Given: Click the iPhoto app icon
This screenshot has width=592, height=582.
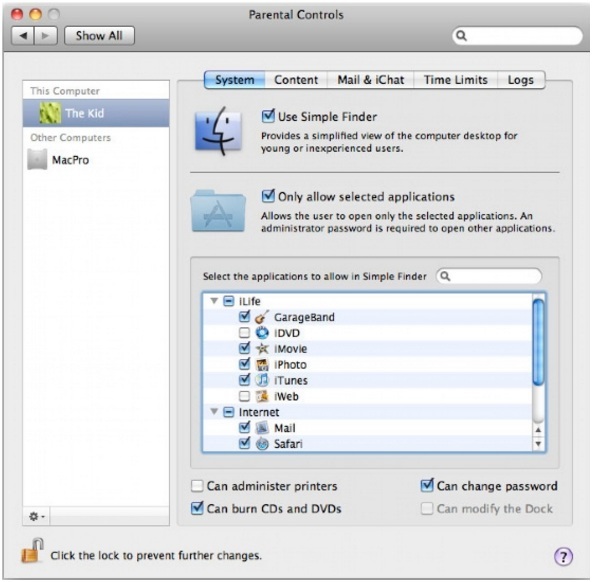Looking at the screenshot, I should pyautogui.click(x=262, y=365).
